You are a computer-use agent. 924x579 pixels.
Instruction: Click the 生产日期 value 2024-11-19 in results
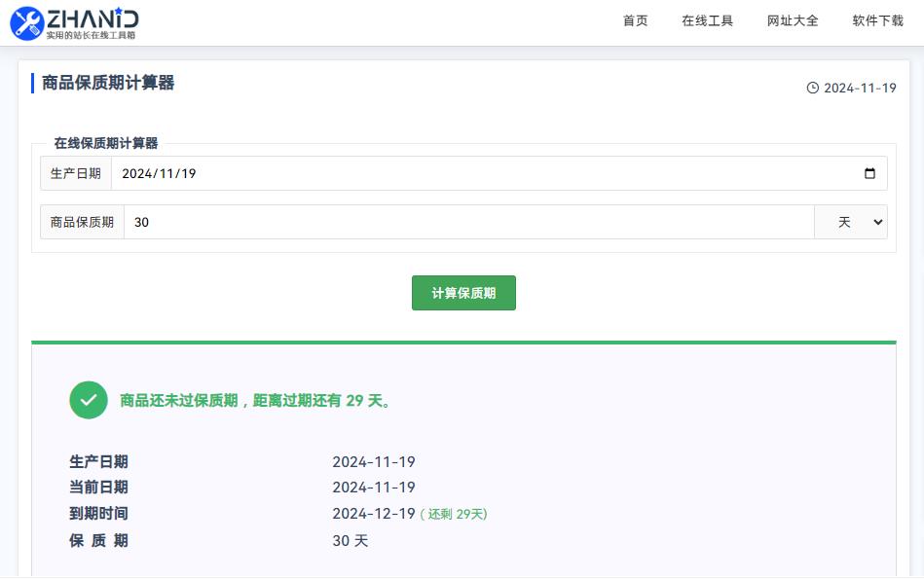[374, 462]
